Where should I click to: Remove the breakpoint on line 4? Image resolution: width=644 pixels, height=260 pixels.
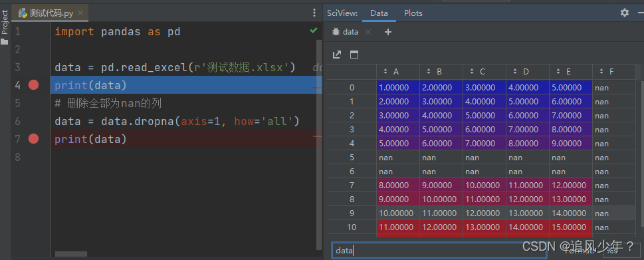(x=33, y=85)
